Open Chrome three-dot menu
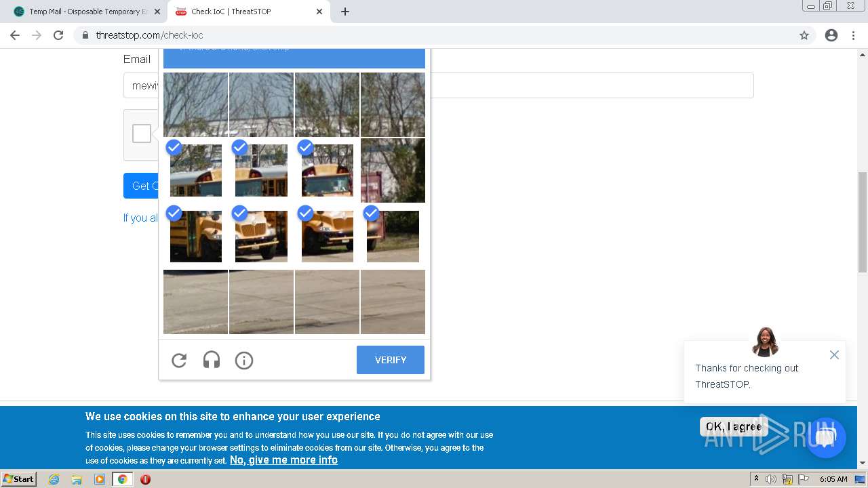The width and height of the screenshot is (868, 488). point(854,35)
